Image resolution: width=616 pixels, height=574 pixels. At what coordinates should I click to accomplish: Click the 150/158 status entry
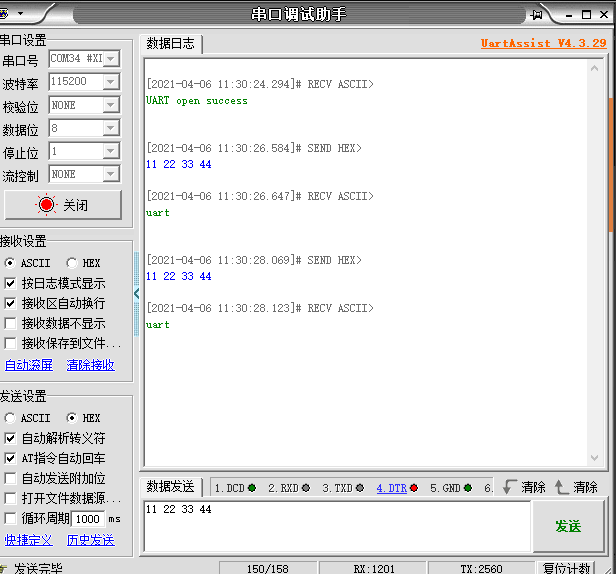[268, 568]
